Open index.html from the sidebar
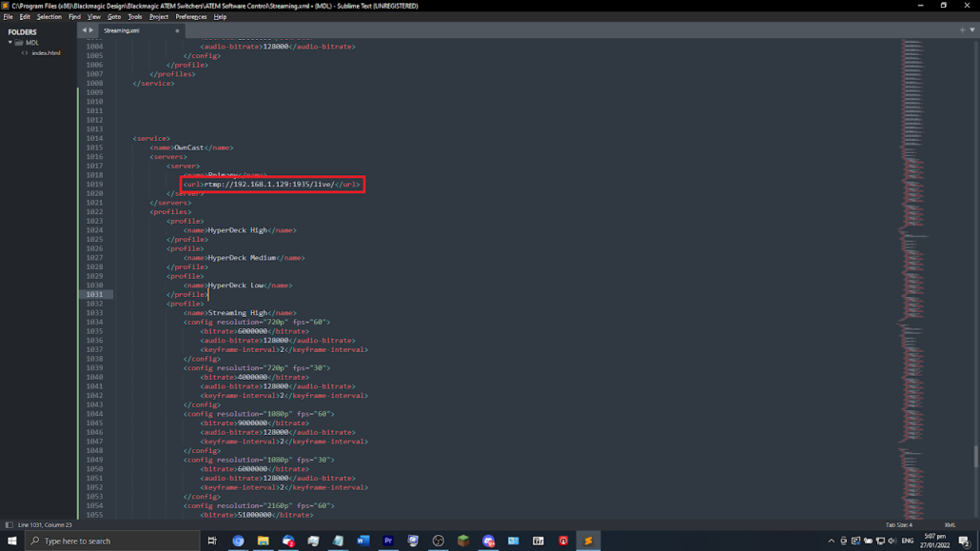 click(x=46, y=53)
